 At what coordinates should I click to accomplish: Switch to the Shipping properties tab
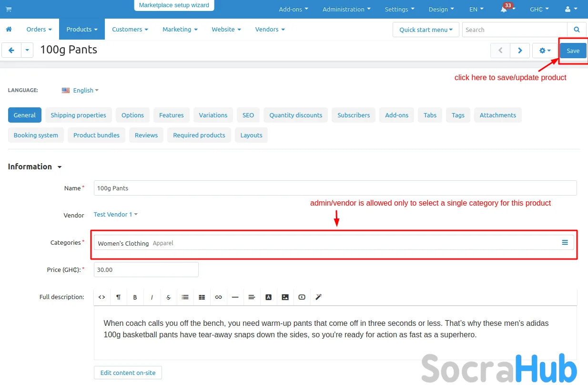point(78,115)
